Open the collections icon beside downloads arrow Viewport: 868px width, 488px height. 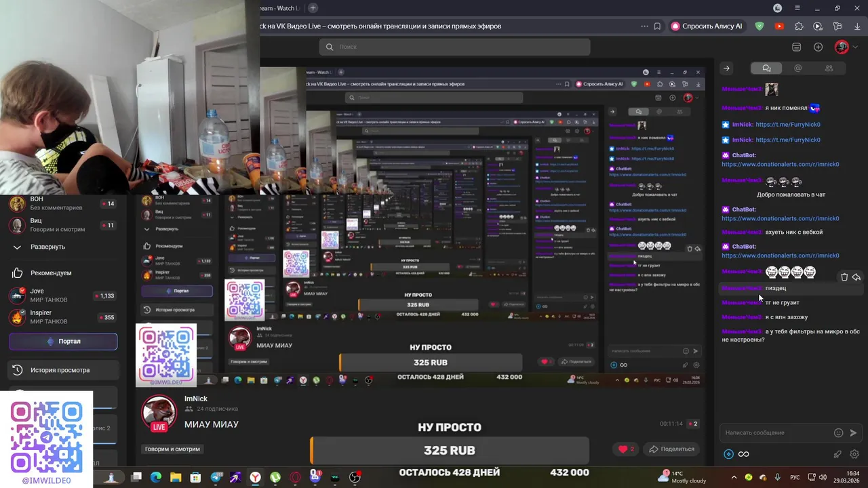pyautogui.click(x=837, y=26)
